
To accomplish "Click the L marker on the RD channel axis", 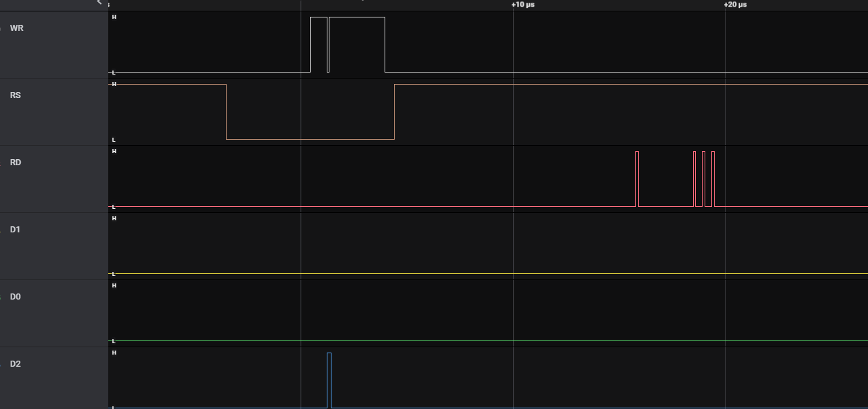I will point(114,207).
